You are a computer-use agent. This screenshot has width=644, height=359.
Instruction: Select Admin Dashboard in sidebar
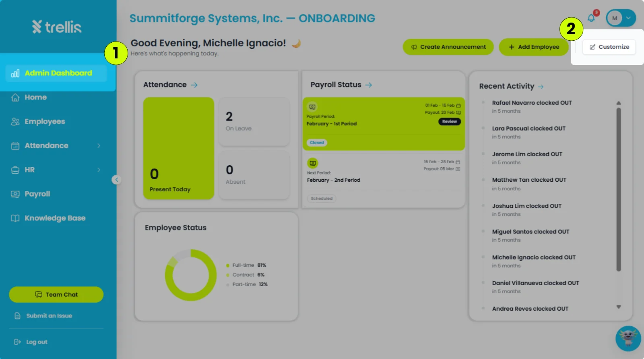[56, 73]
